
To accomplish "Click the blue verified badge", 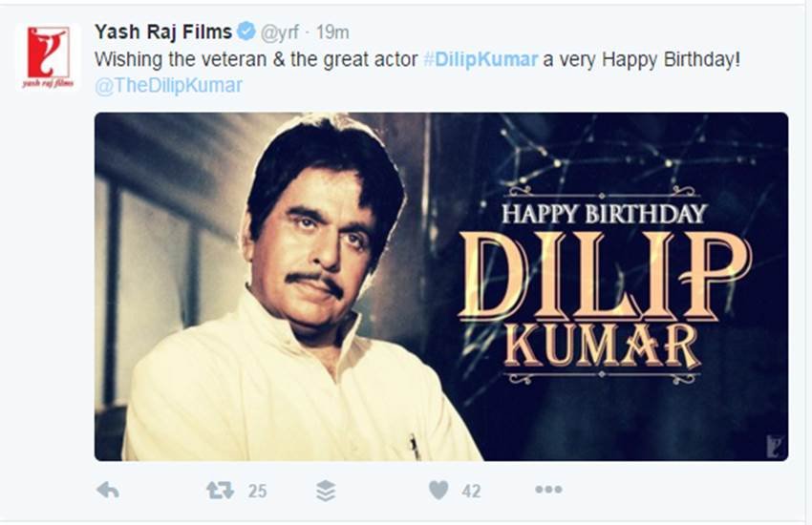I will pyautogui.click(x=246, y=31).
